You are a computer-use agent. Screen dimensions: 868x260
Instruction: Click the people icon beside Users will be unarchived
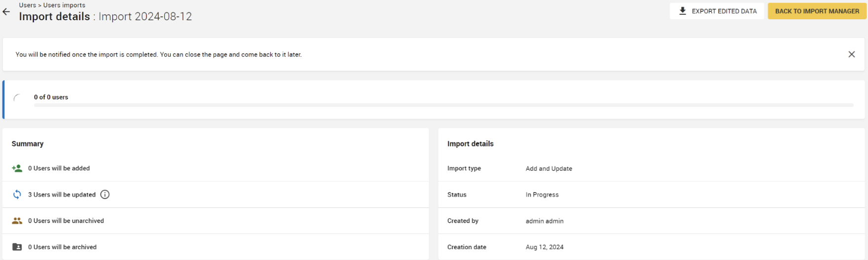[x=17, y=221]
